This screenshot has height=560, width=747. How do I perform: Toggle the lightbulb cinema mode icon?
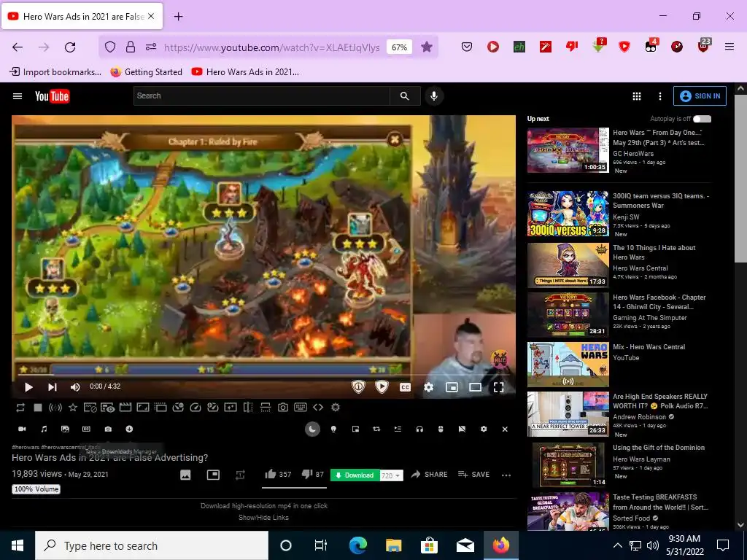(333, 429)
